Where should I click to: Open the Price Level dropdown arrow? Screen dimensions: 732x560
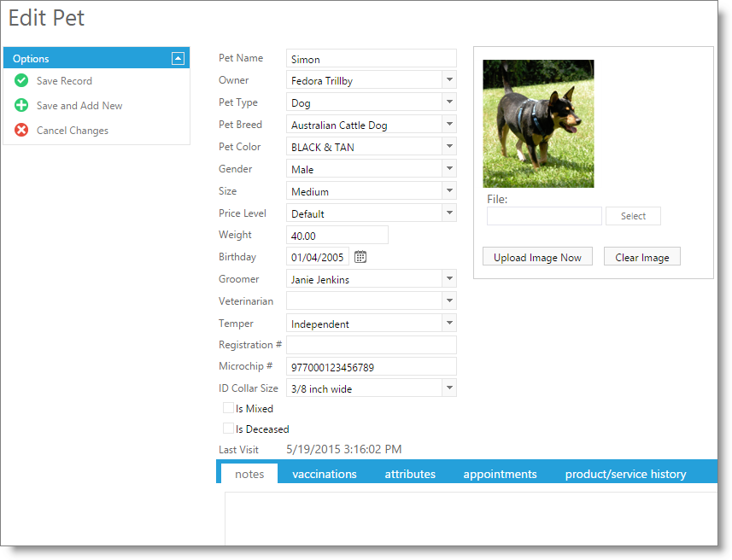449,213
